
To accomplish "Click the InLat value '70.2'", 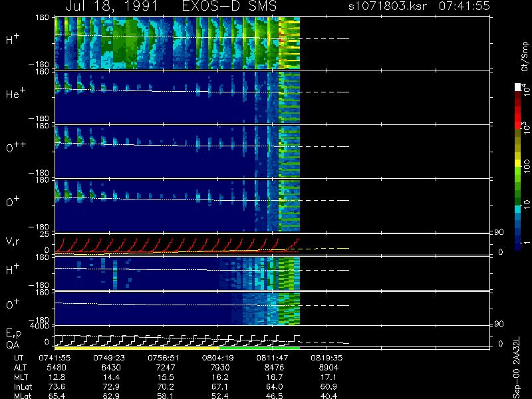I will click(x=166, y=386).
